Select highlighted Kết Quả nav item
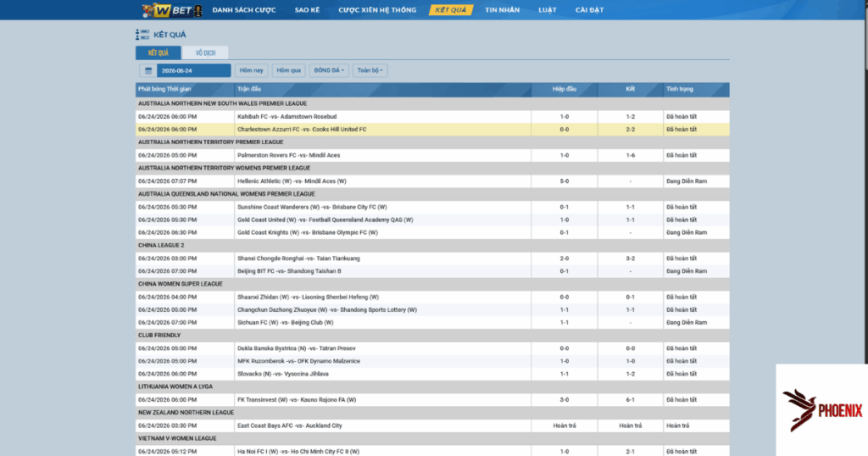This screenshot has height=456, width=868. click(451, 10)
